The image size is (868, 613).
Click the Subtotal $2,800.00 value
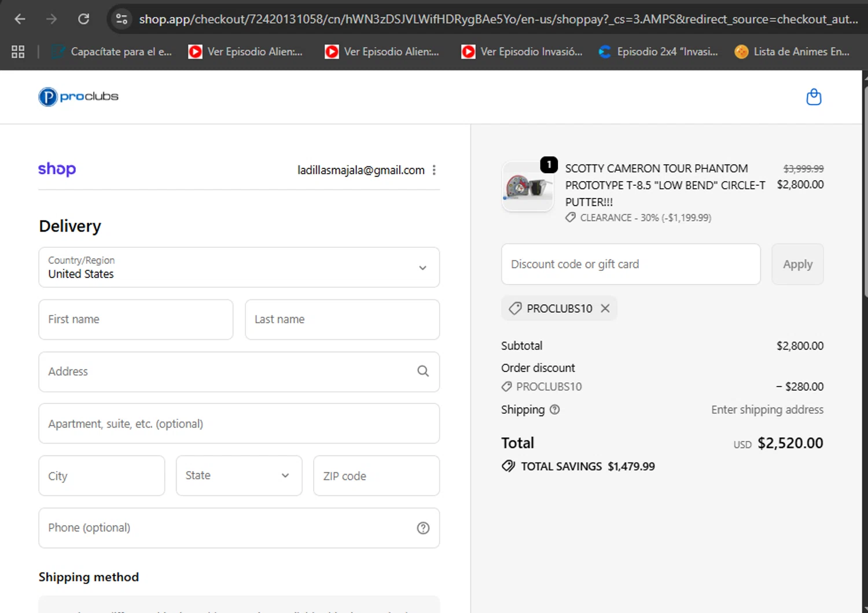tap(800, 346)
